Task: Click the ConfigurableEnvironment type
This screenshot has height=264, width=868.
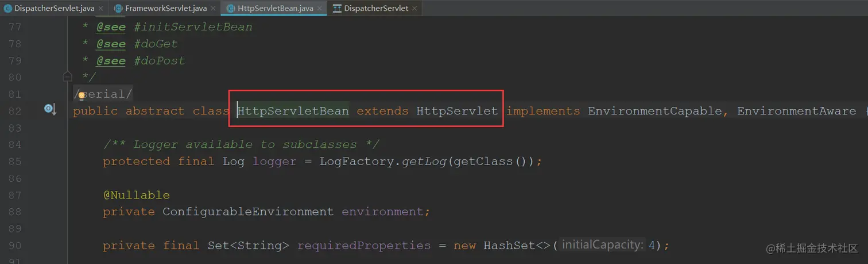Action: (248, 212)
